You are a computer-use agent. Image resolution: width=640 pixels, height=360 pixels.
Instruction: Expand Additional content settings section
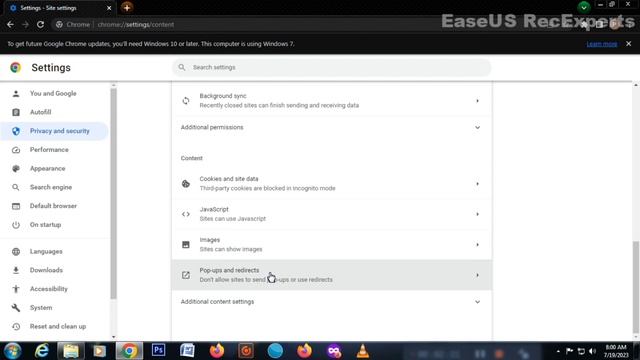331,302
